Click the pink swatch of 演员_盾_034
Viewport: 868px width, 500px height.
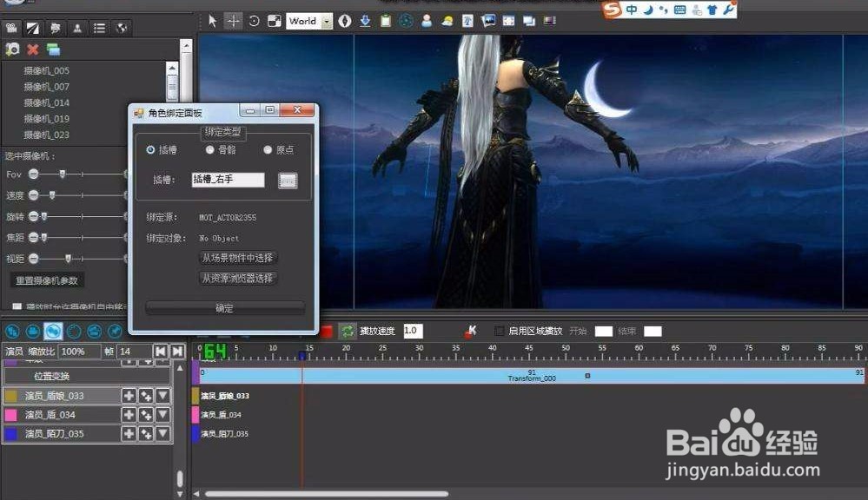[11, 415]
